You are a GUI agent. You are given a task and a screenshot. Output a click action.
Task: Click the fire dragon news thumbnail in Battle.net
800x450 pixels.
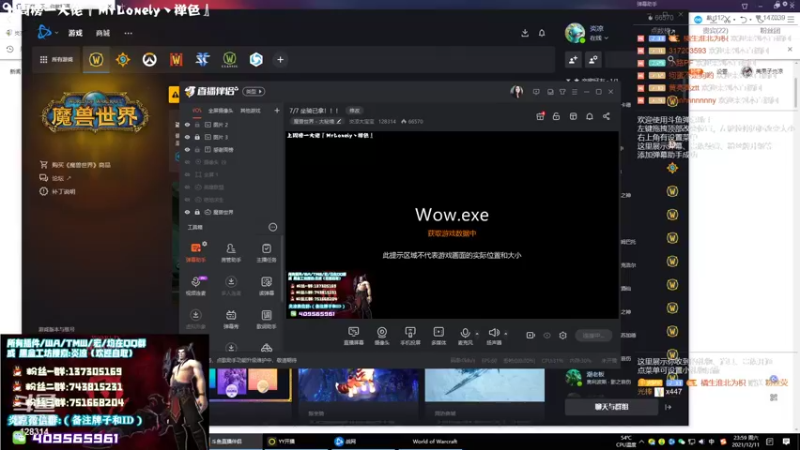(x=358, y=385)
